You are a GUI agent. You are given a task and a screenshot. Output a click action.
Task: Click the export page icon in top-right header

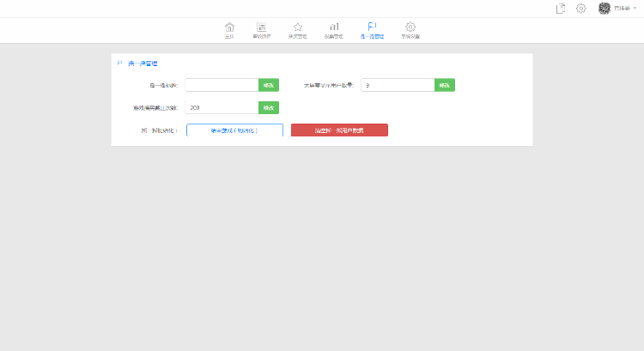tap(561, 9)
